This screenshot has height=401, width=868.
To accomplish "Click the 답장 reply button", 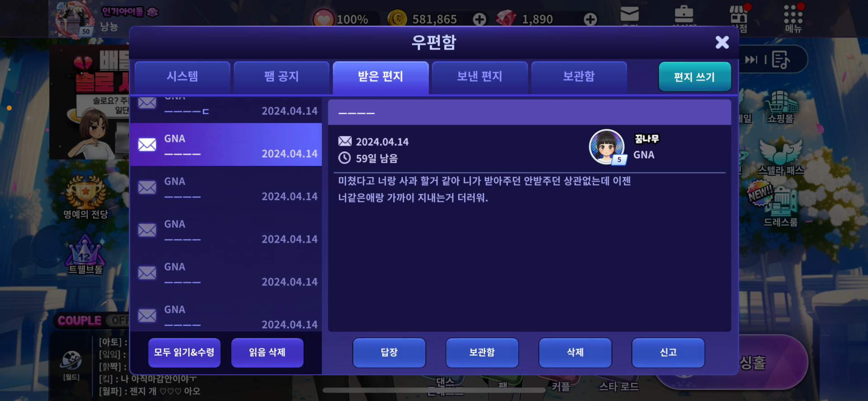I will [389, 353].
